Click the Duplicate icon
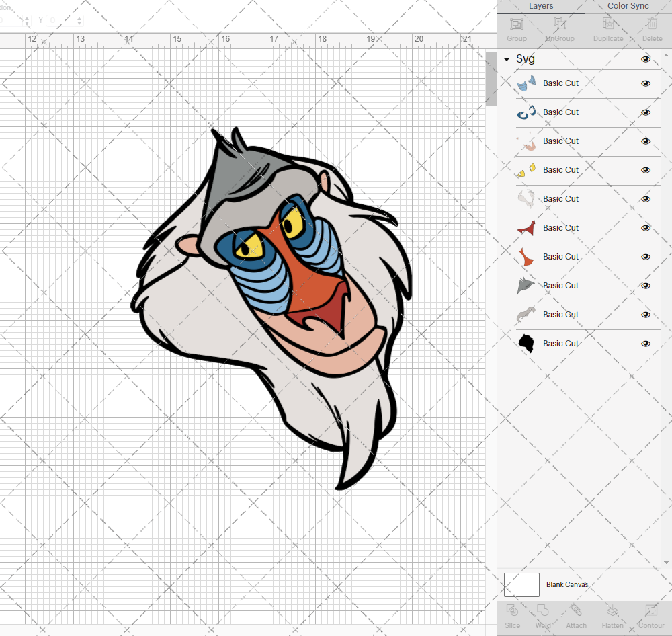 608,24
